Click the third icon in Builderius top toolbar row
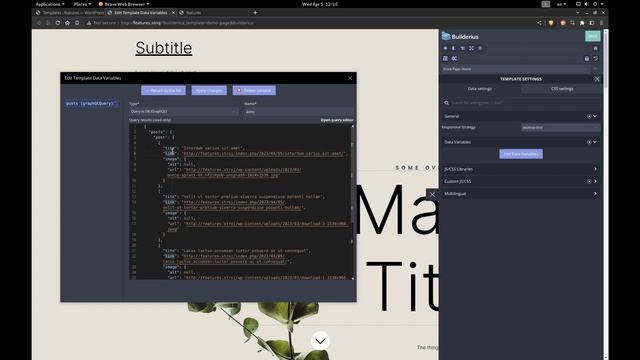 tap(462, 48)
